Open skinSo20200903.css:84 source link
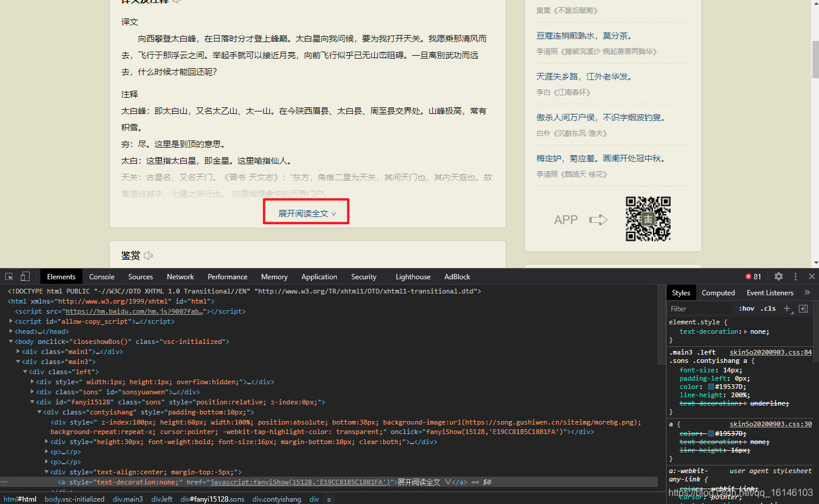Viewport: 819px width, 504px height. [x=770, y=352]
